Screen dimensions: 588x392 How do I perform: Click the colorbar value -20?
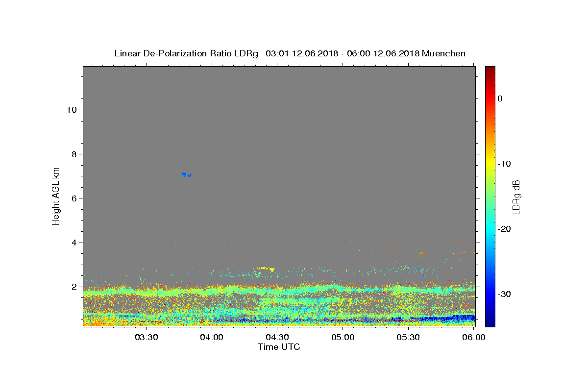coord(504,229)
